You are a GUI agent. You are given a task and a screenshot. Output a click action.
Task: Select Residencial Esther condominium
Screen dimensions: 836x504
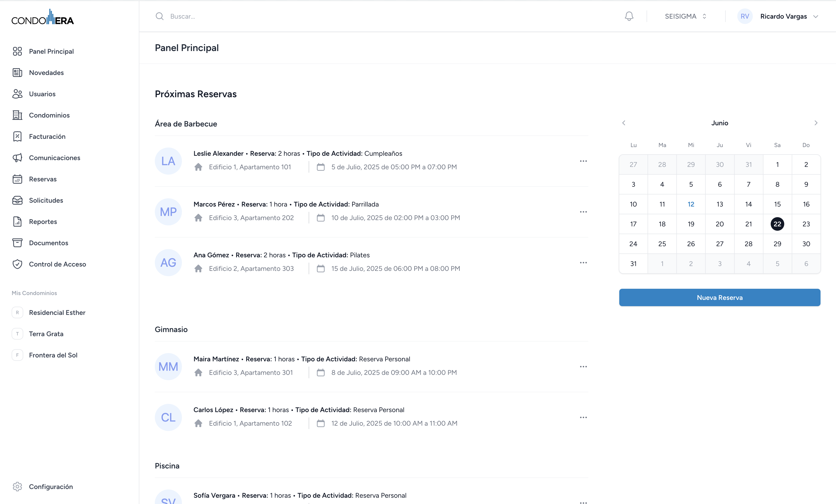click(57, 312)
